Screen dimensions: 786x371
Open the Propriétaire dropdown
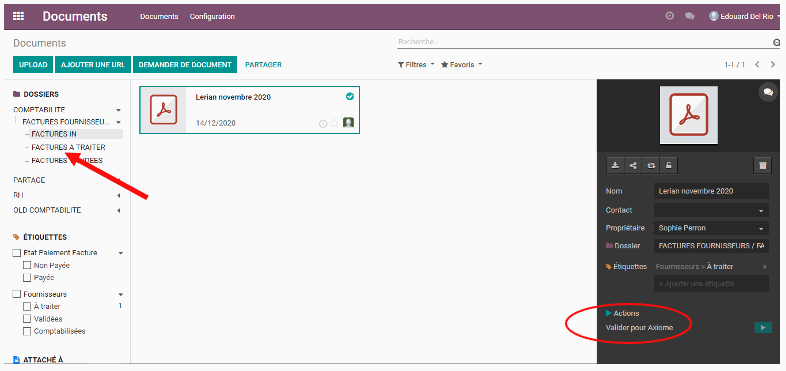(711, 228)
